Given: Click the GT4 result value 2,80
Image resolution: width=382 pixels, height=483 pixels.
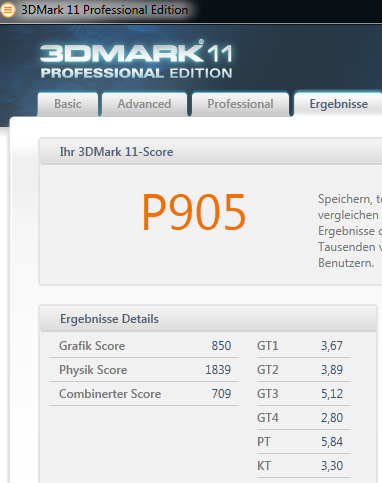Looking at the screenshot, I should [332, 418].
